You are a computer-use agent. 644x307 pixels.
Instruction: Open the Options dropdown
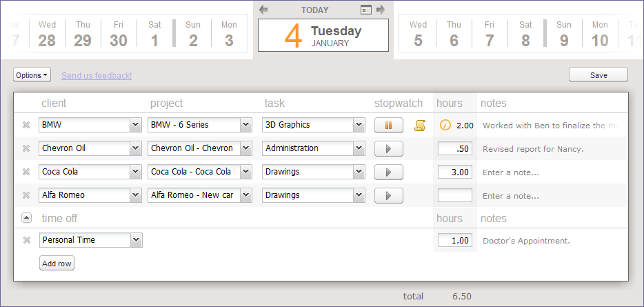[x=32, y=75]
